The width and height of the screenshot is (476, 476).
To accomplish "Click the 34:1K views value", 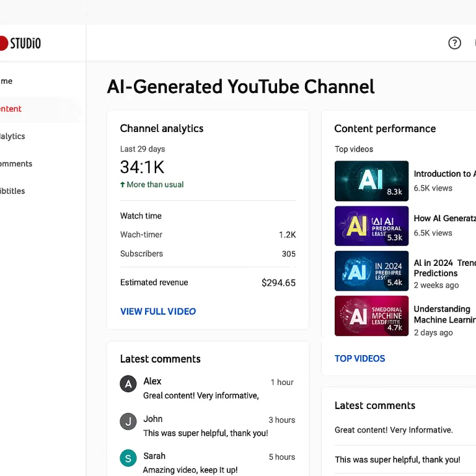I will tap(142, 167).
